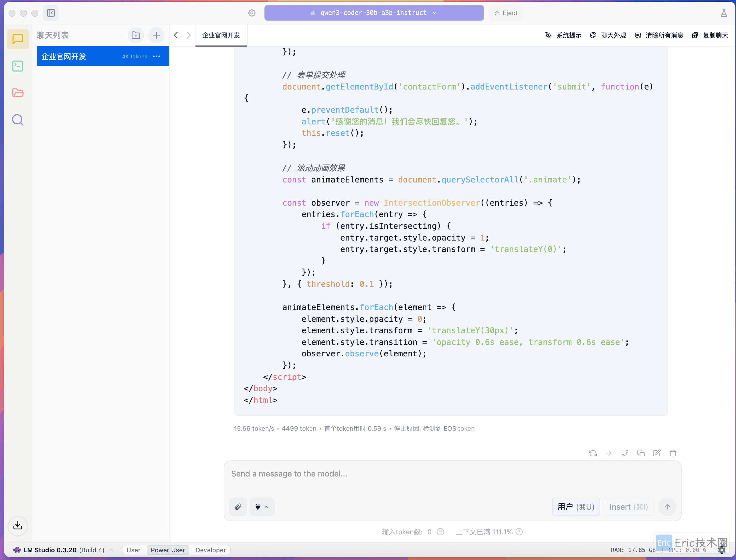The width and height of the screenshot is (736, 560).
Task: Open the Chat view in sidebar
Action: coord(18,39)
